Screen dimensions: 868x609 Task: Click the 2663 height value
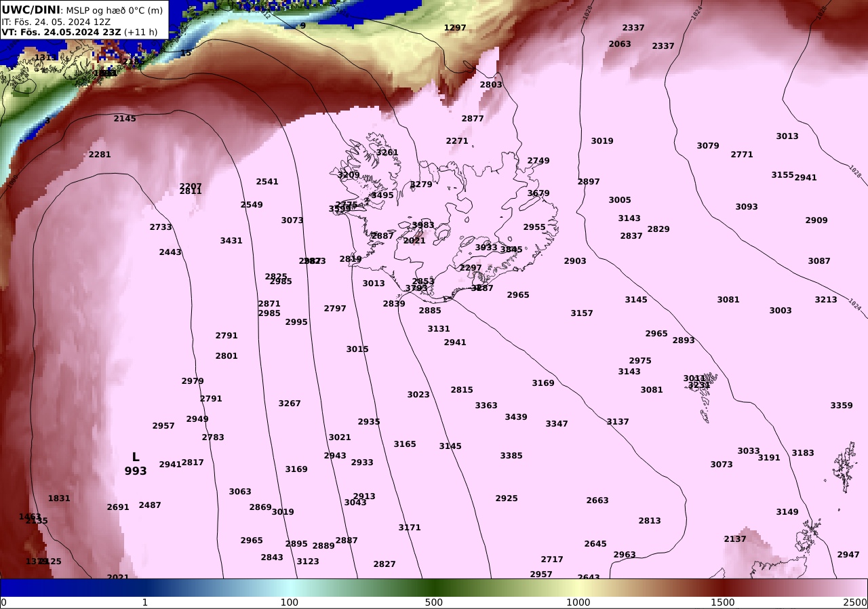coord(597,500)
